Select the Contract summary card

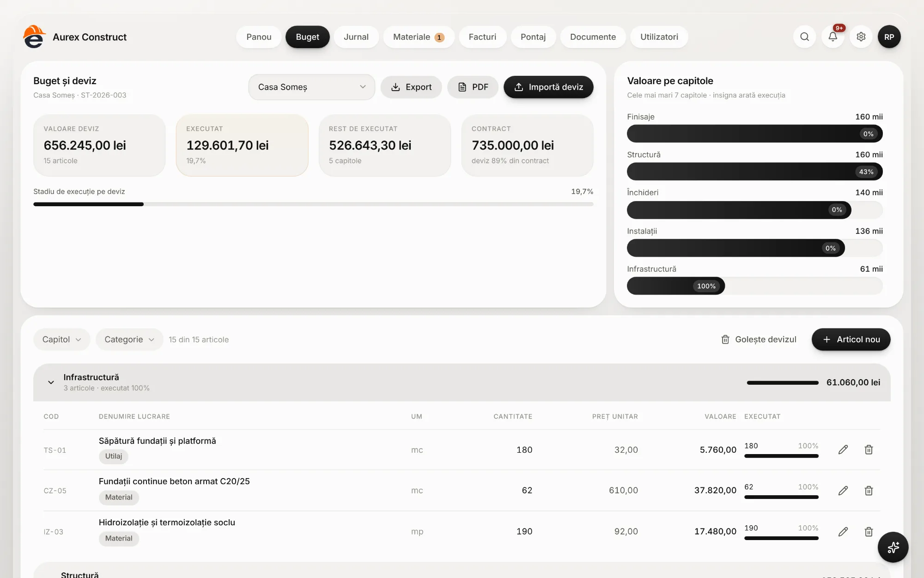tap(527, 145)
